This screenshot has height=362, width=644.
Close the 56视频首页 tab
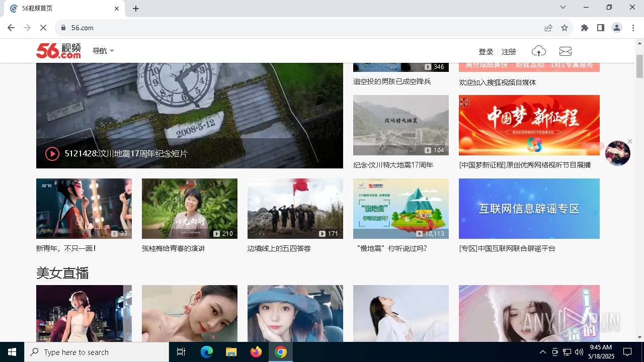pyautogui.click(x=117, y=9)
